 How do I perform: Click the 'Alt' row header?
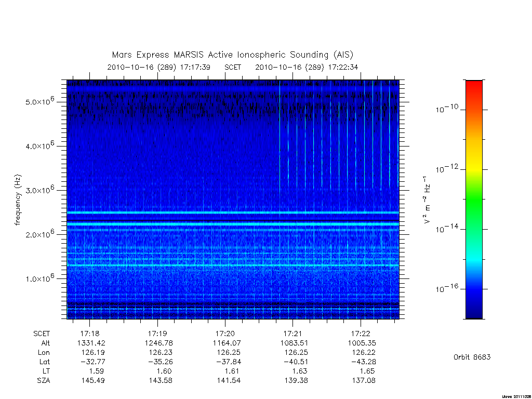click(46, 343)
